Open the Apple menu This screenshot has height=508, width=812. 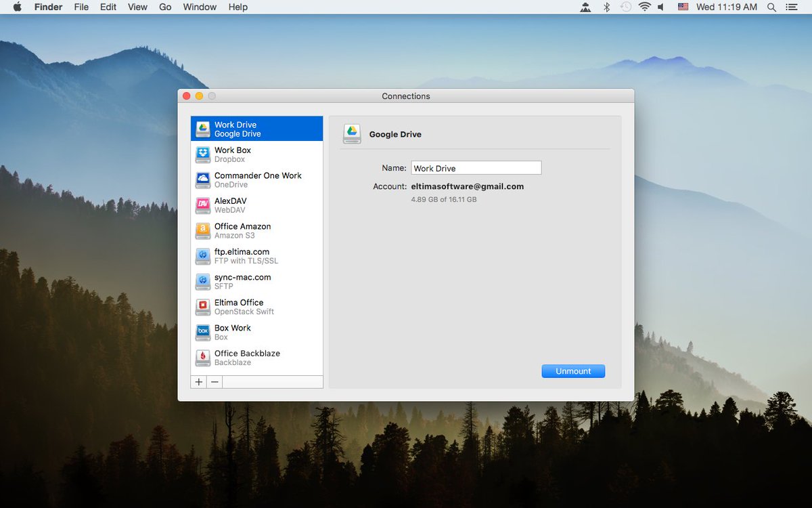18,7
